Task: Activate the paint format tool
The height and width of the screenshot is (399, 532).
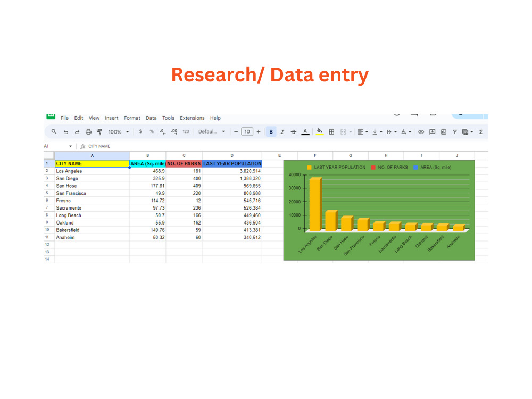Action: point(99,132)
